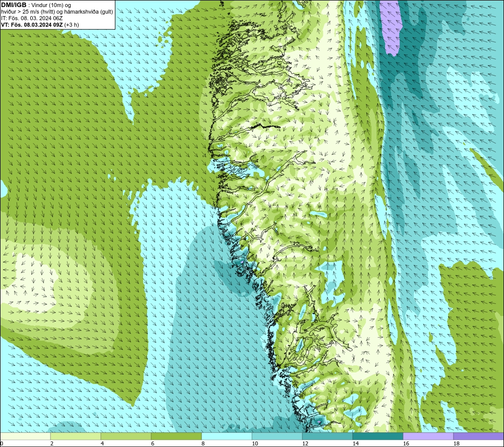Select the above 18 m/s purple swatch
This screenshot has height=447, width=504.
[x=478, y=436]
